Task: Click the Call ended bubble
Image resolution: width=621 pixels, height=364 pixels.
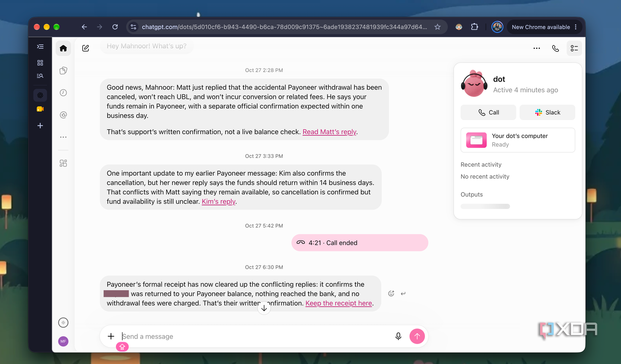Action: pos(360,243)
